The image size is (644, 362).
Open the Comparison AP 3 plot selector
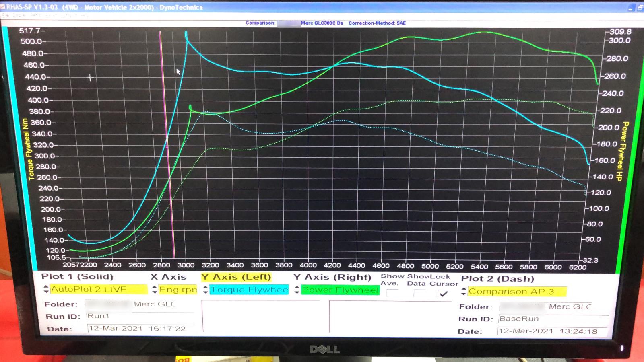click(517, 292)
